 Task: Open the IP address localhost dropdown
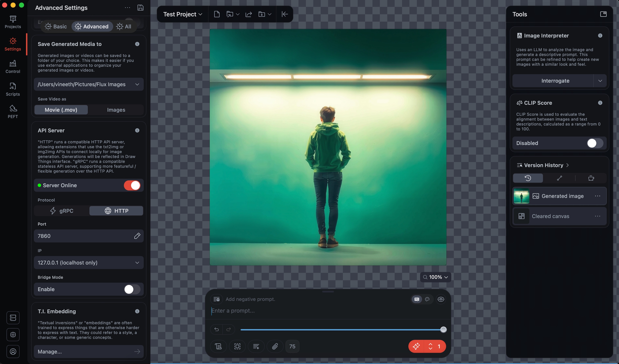tap(88, 263)
